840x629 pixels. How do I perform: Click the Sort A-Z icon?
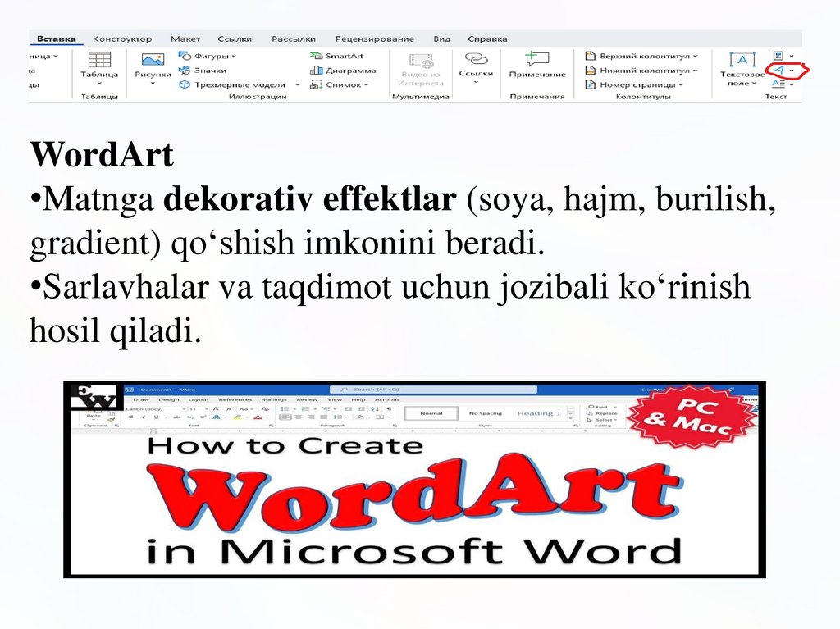[x=375, y=408]
